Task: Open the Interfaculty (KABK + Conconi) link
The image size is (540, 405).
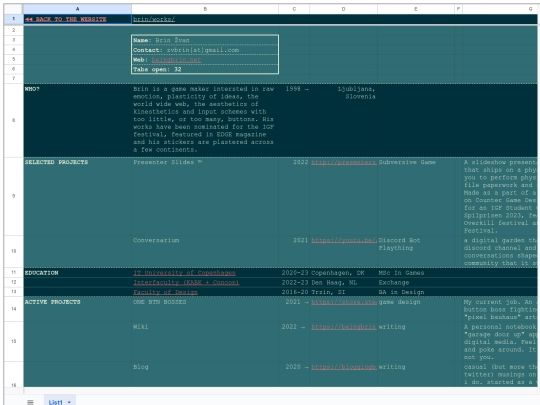Action: tap(186, 282)
